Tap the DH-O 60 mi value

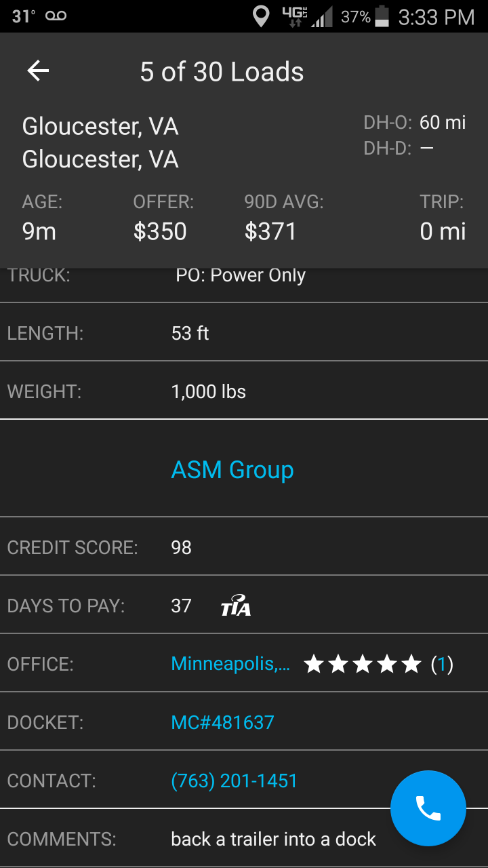(443, 122)
